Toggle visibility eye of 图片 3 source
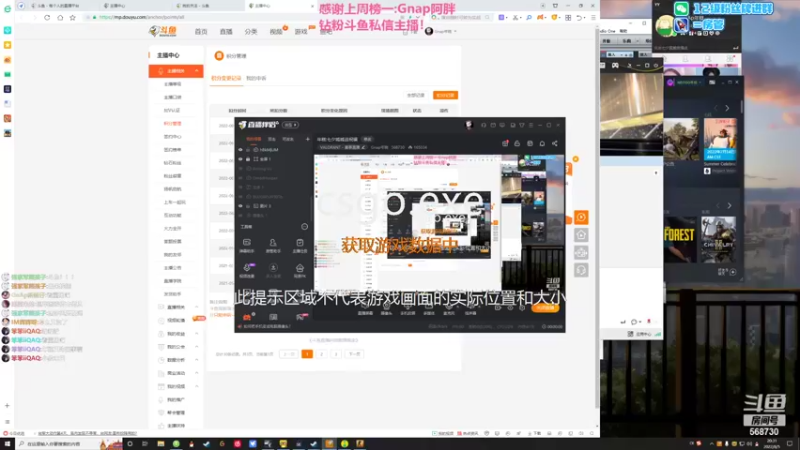Screen dimensions: 800x450 pos(240,206)
